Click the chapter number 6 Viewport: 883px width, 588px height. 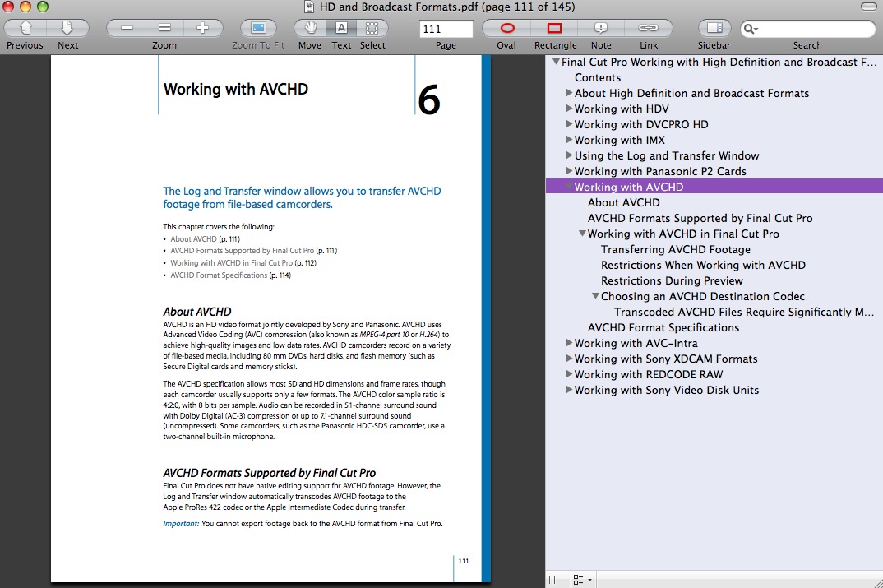coord(429,100)
